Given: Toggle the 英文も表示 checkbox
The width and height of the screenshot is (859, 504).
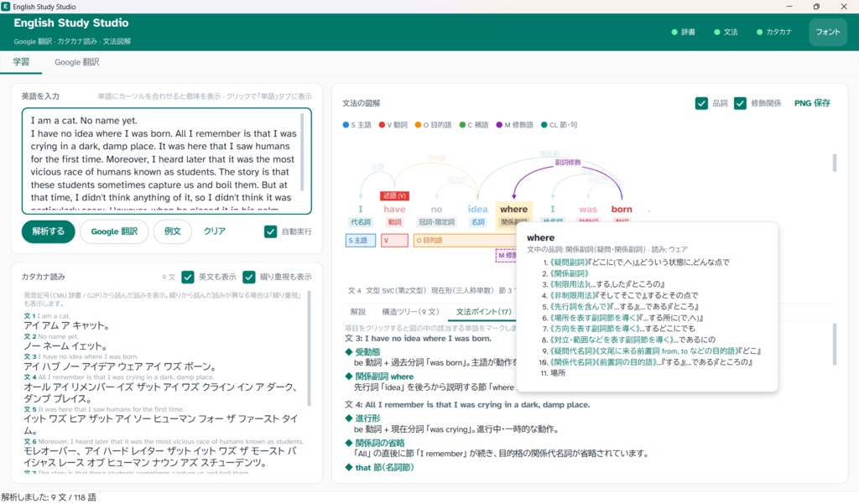Looking at the screenshot, I should point(188,278).
